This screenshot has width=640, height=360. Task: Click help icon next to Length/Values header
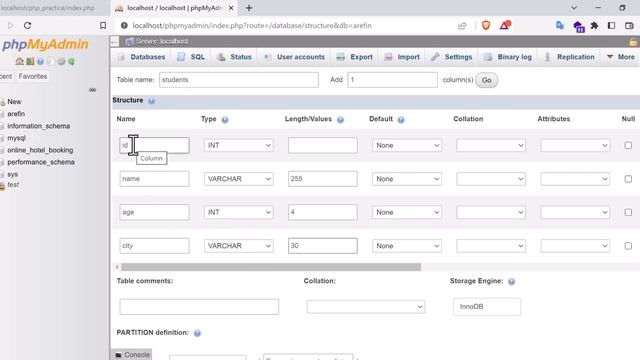click(340, 120)
